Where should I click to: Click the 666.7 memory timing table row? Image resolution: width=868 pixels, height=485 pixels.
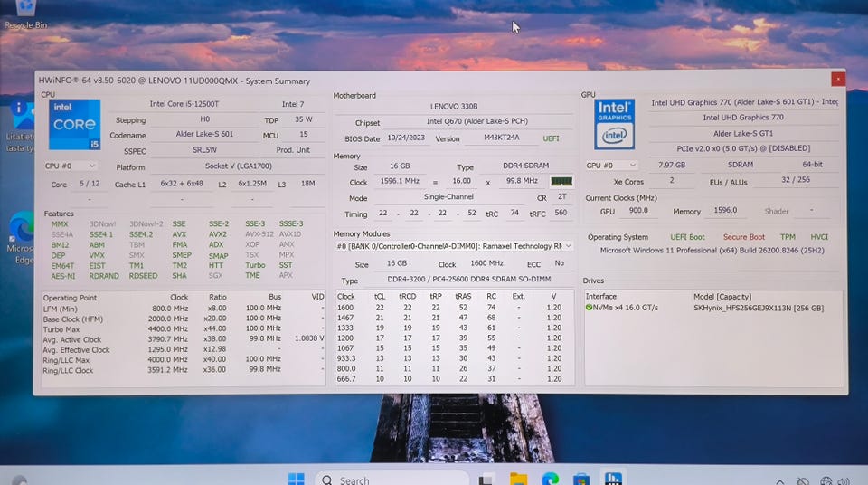454,379
